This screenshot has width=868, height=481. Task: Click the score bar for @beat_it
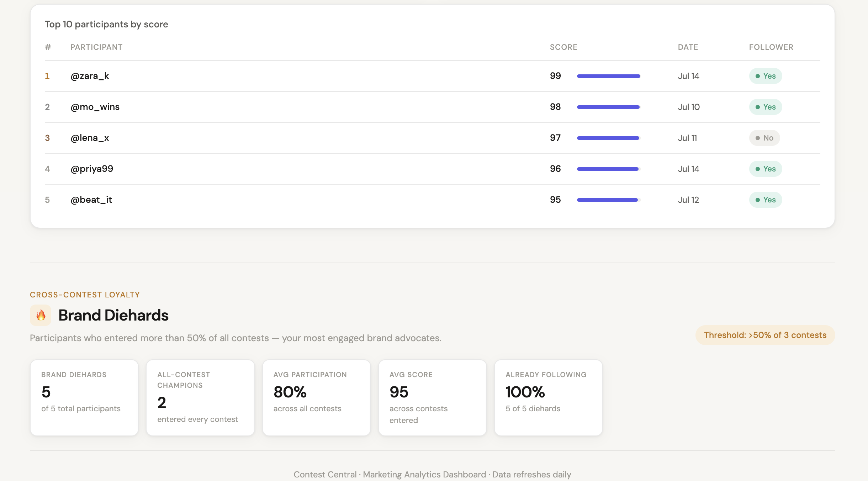coord(608,200)
